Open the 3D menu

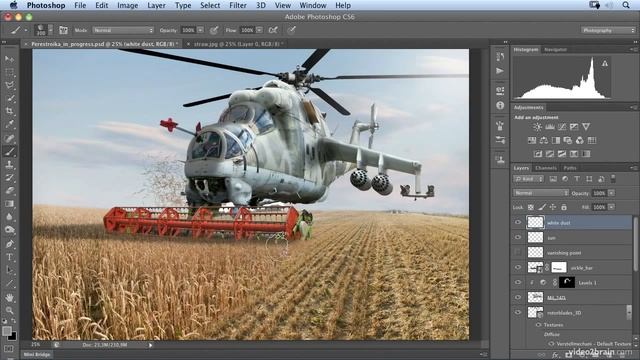click(260, 5)
